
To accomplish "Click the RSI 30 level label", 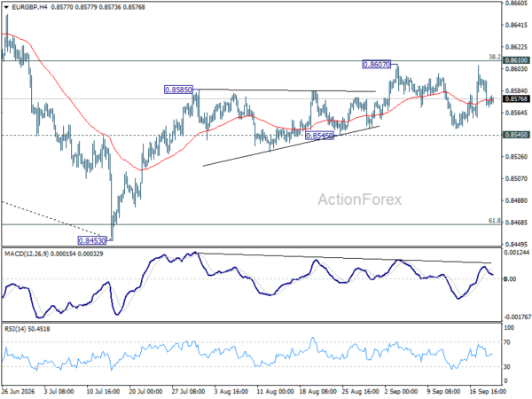I will pyautogui.click(x=507, y=367).
